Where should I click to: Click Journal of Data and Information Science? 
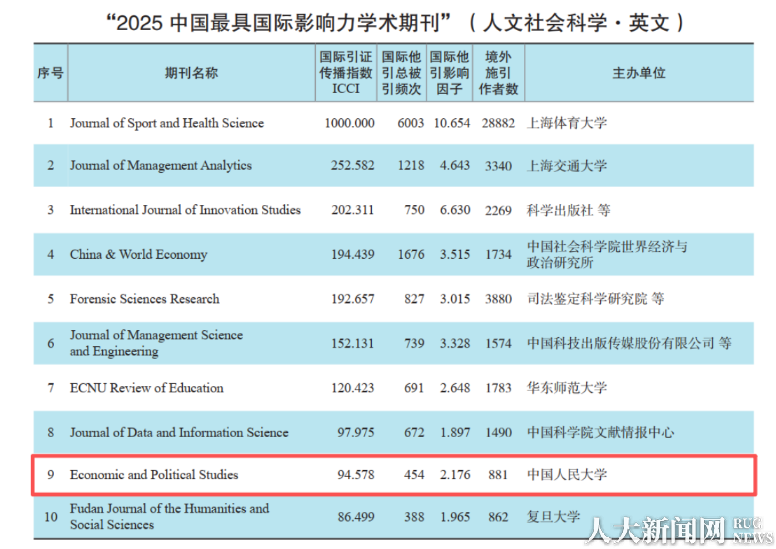click(x=179, y=433)
